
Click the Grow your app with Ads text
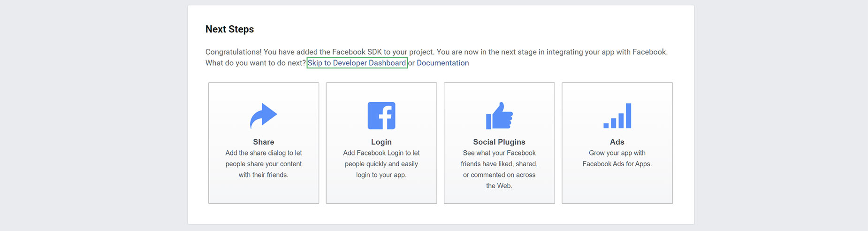coord(617,158)
